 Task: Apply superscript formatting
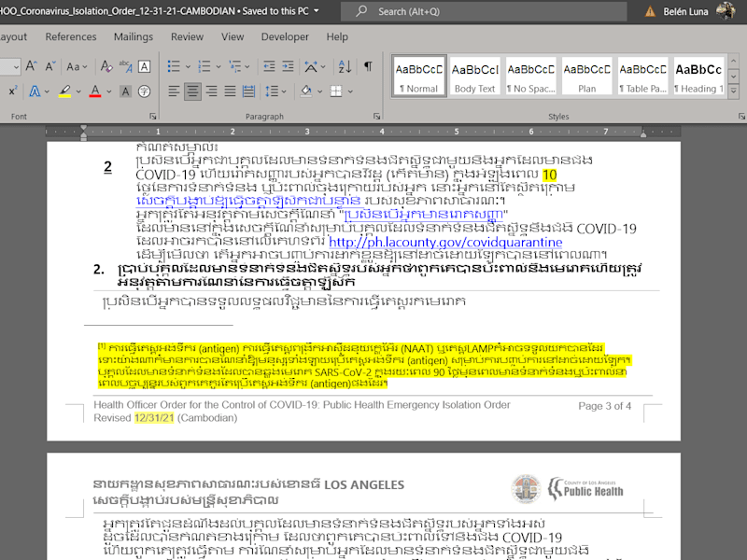click(13, 91)
